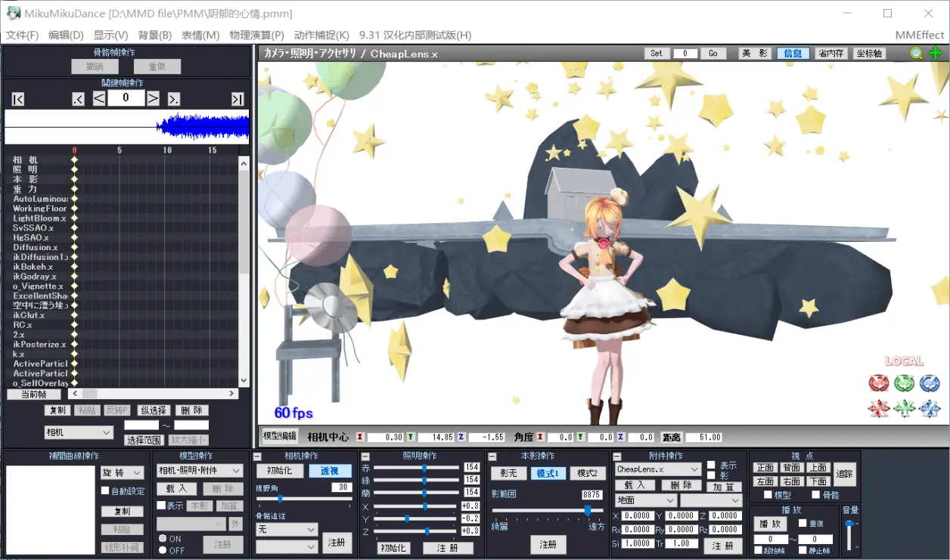Click the 相机 keyframe diamond at frame 0
The width and height of the screenshot is (950, 560).
74,160
